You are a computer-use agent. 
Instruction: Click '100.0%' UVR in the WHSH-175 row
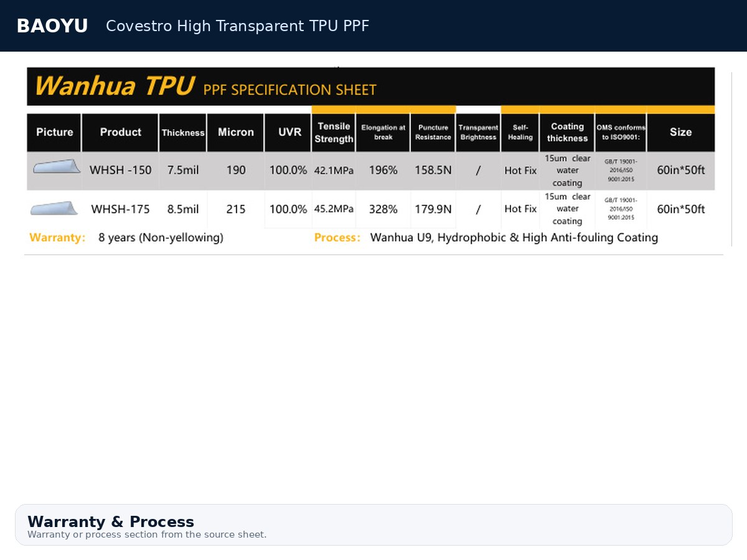pos(288,209)
